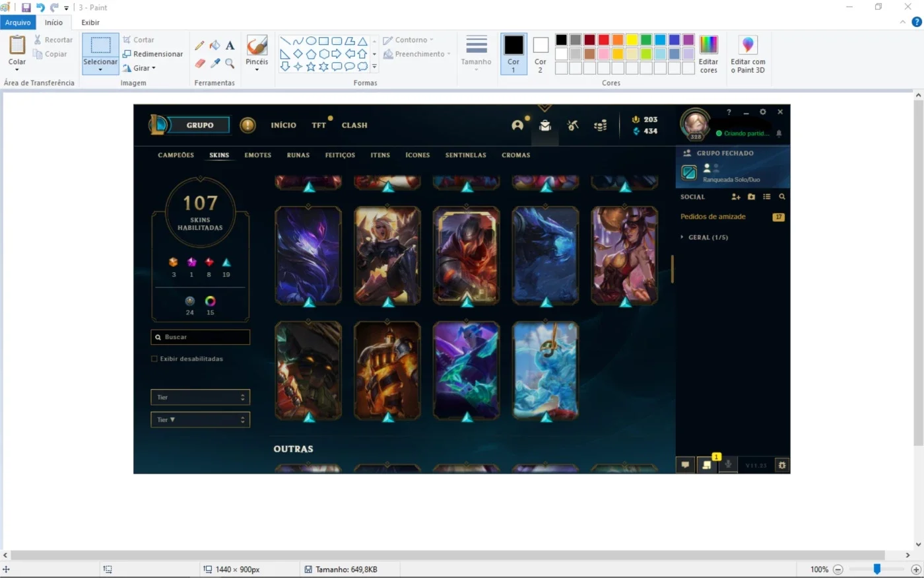Screen dimensions: 924x578
Task: Adjust the zoom slider in status bar
Action: (x=877, y=569)
